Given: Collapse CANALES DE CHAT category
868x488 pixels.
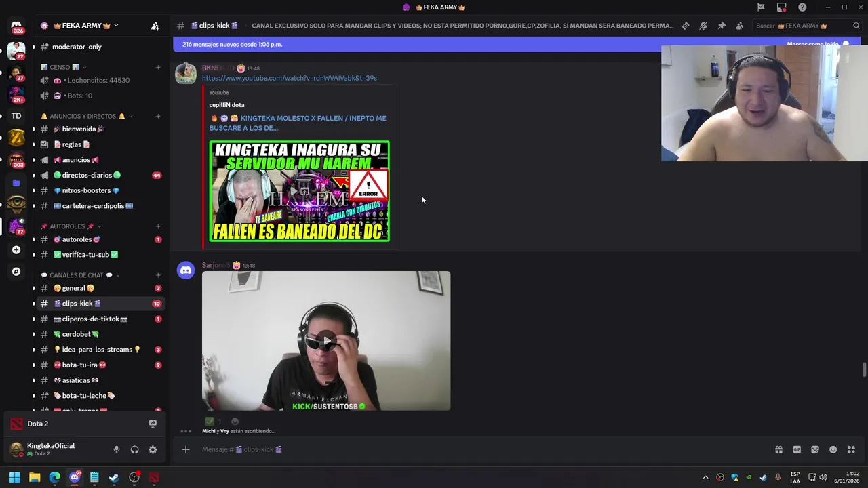Looking at the screenshot, I should 80,275.
